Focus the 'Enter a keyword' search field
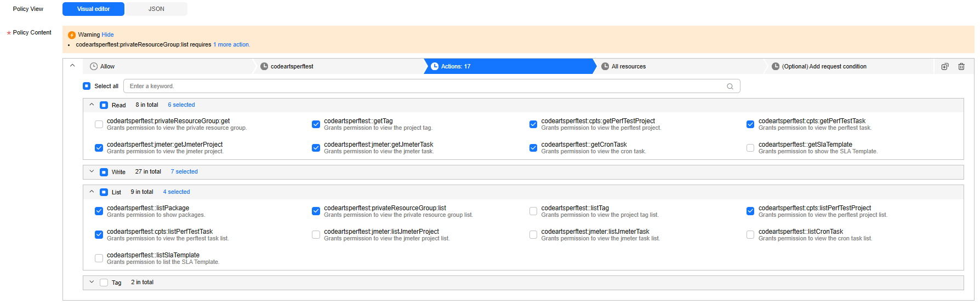This screenshot has width=980, height=305. pos(432,86)
